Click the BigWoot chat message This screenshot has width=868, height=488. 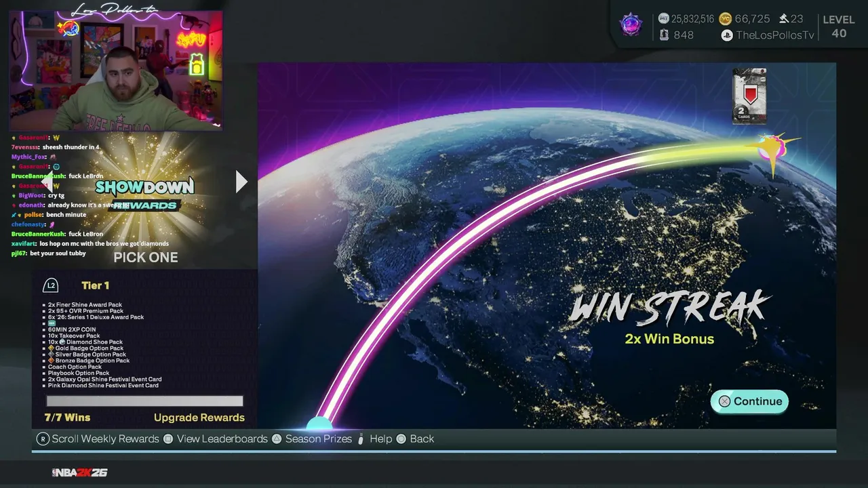coord(38,195)
